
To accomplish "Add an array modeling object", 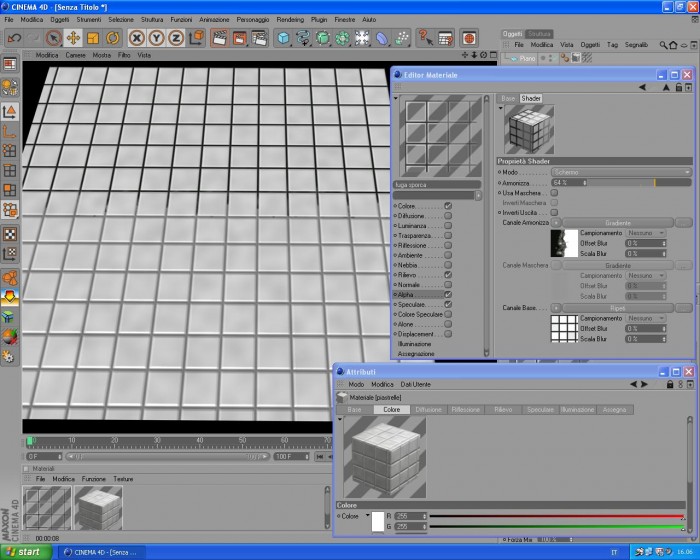I will (342, 38).
